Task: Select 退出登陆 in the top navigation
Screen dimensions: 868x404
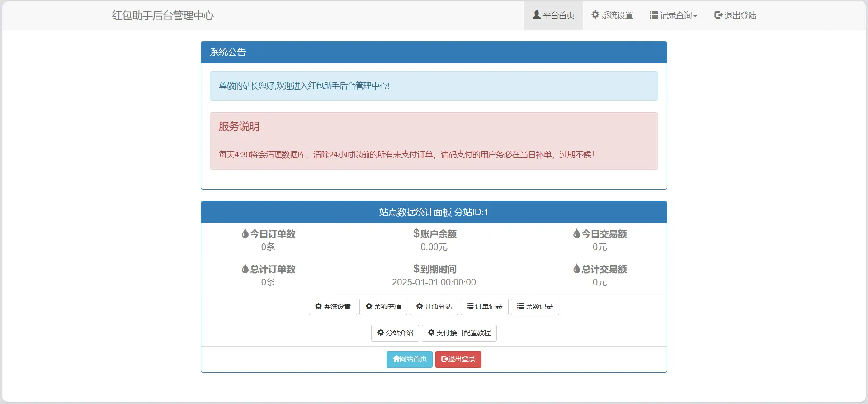Action: [x=735, y=15]
